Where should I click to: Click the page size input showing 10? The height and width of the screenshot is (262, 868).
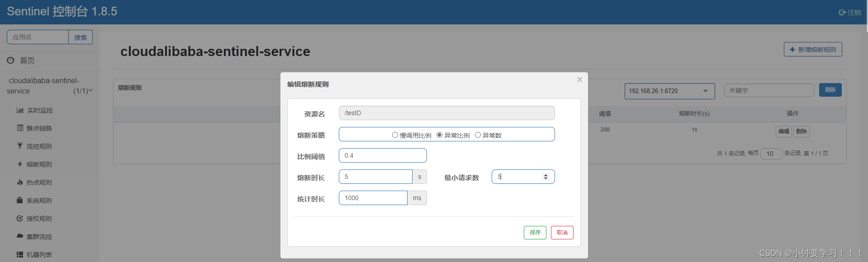click(772, 154)
